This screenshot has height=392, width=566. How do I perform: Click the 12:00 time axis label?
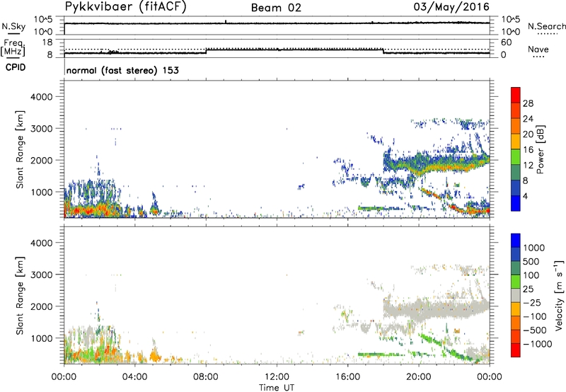tap(277, 377)
